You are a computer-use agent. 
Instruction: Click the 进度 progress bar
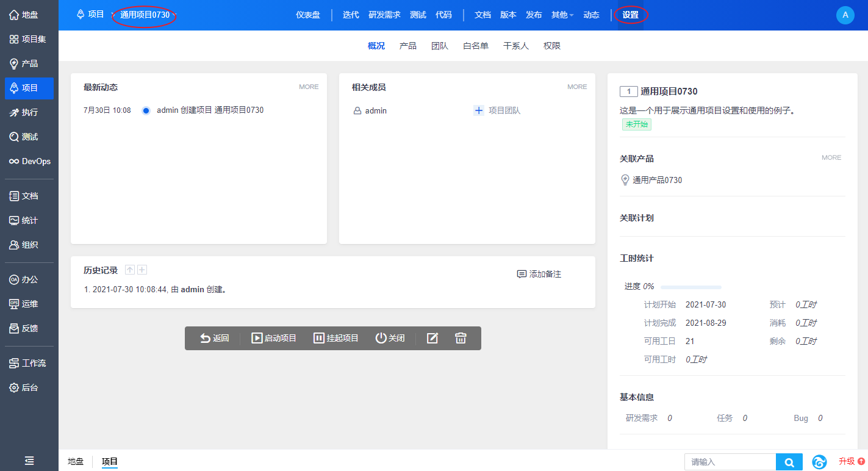point(690,287)
